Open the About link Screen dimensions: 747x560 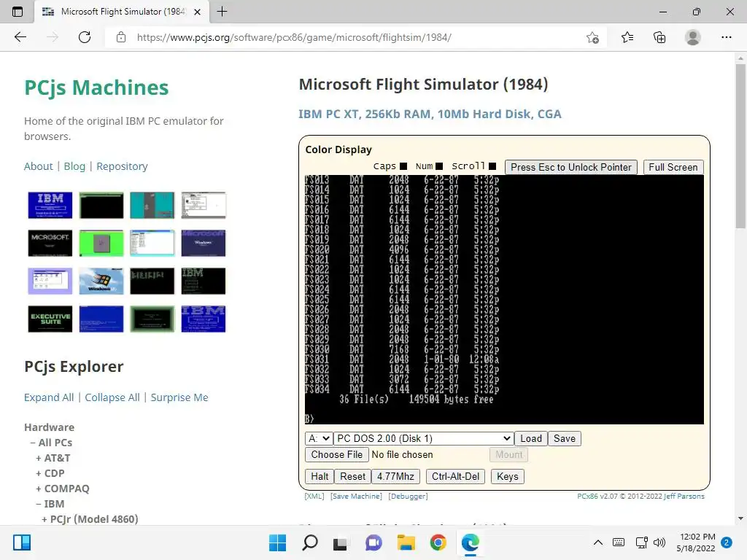(39, 166)
